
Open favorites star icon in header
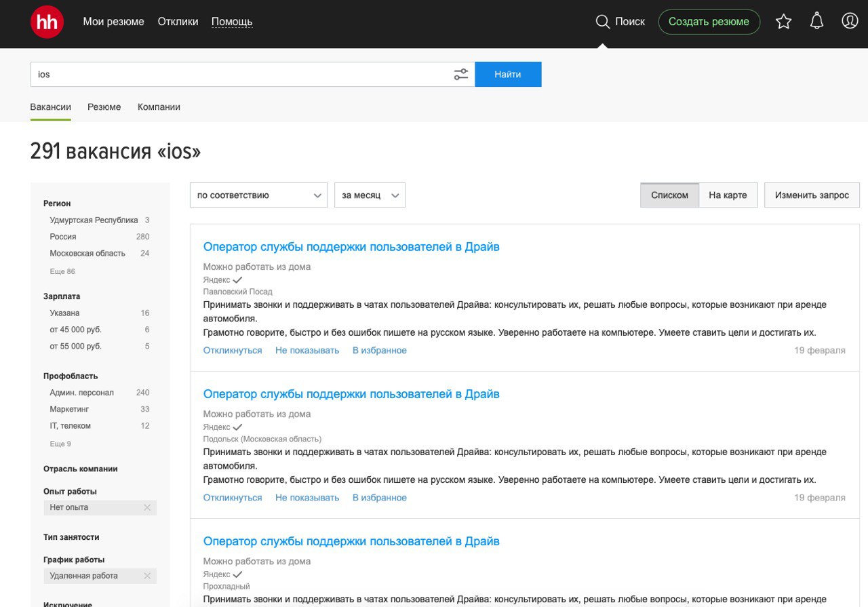pos(783,22)
